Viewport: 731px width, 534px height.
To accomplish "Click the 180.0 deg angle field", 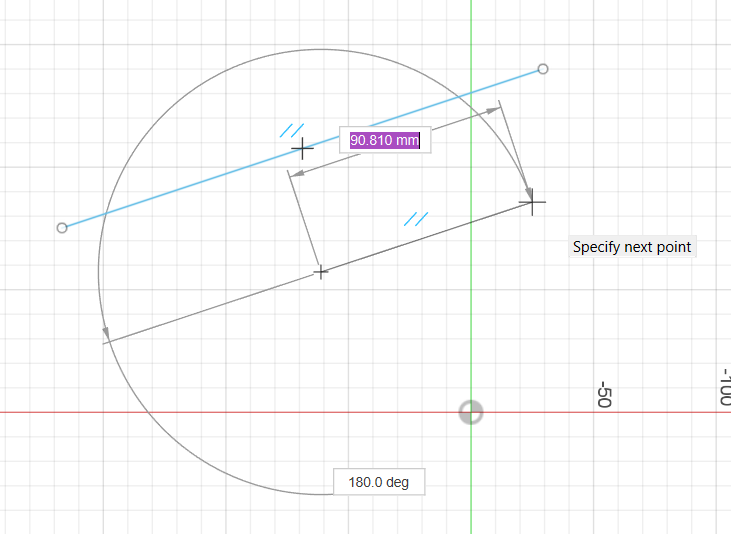I will point(379,482).
